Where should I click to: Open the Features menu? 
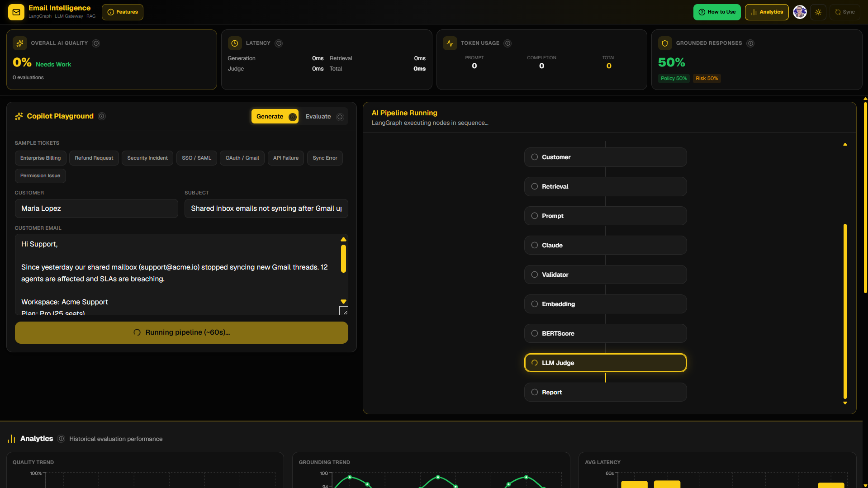coord(123,12)
